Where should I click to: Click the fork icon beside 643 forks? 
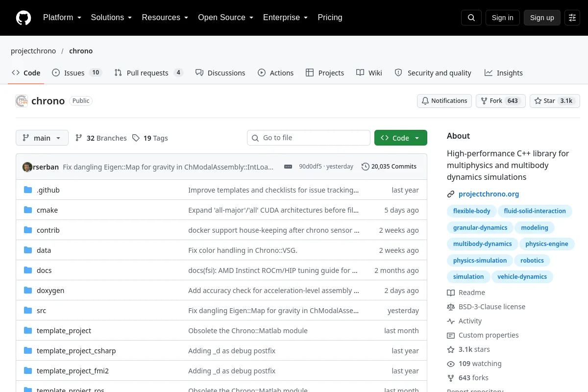(x=451, y=378)
